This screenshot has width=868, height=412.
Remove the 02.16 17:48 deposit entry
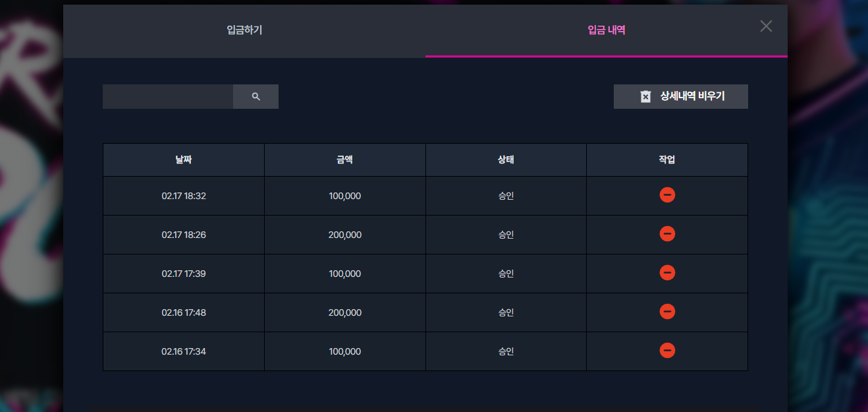(667, 312)
